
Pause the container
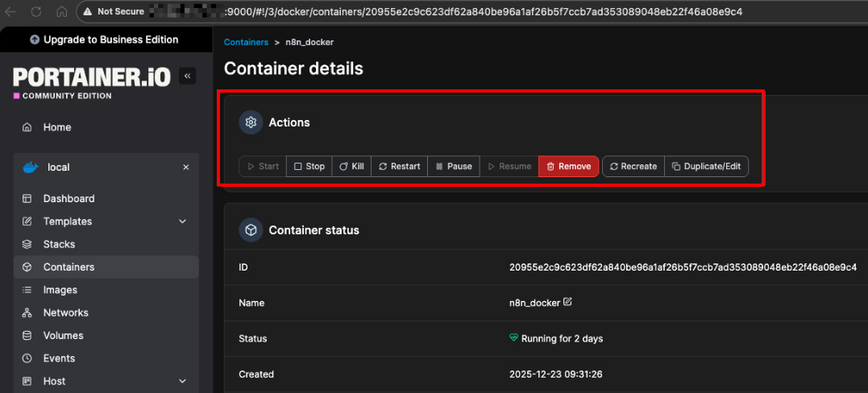click(454, 166)
